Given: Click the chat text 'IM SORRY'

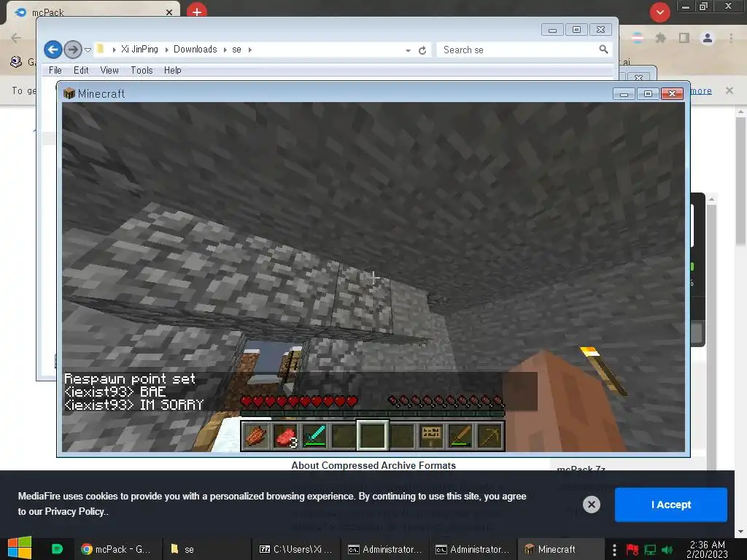Looking at the screenshot, I should coord(171,405).
